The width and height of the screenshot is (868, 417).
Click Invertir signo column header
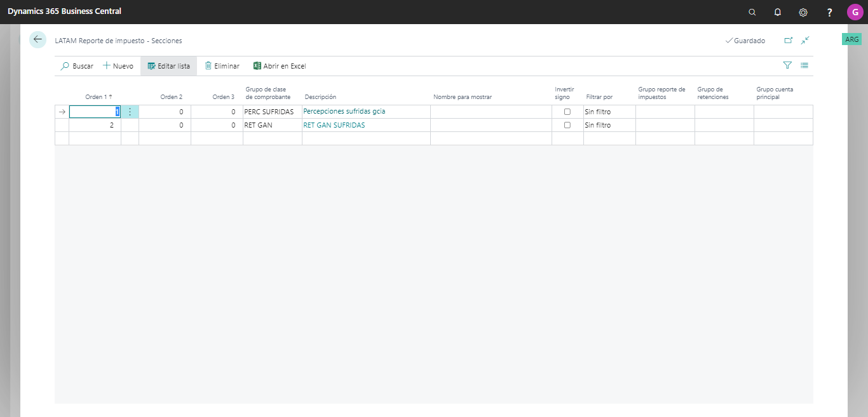tap(564, 93)
